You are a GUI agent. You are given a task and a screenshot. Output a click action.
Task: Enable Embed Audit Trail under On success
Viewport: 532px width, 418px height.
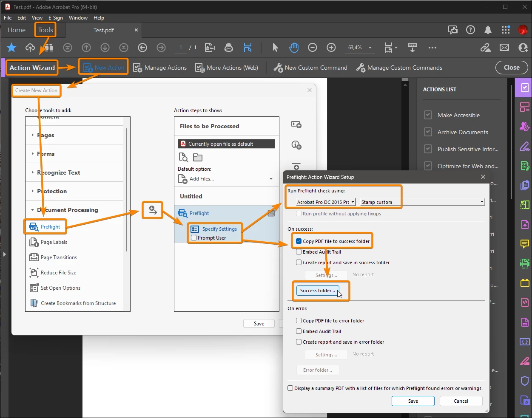[299, 252]
